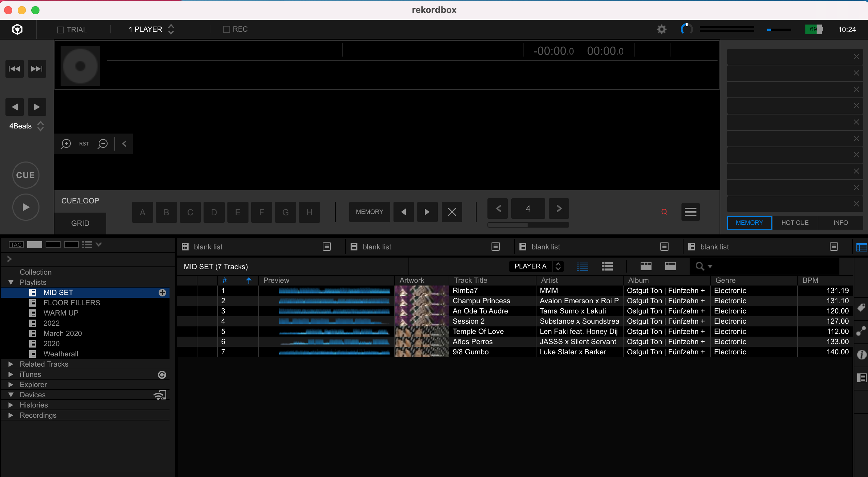The height and width of the screenshot is (477, 868).
Task: Refresh the iTunes library icon
Action: [162, 375]
